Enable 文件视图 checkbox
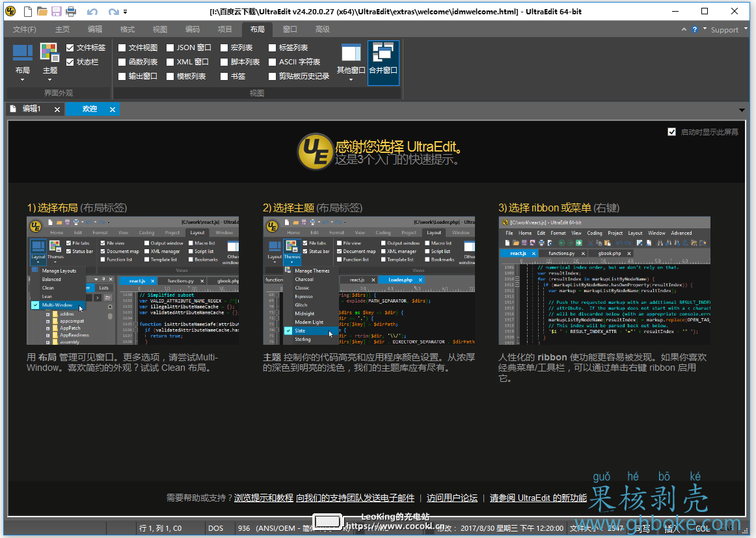The width and height of the screenshot is (756, 538). coord(122,47)
